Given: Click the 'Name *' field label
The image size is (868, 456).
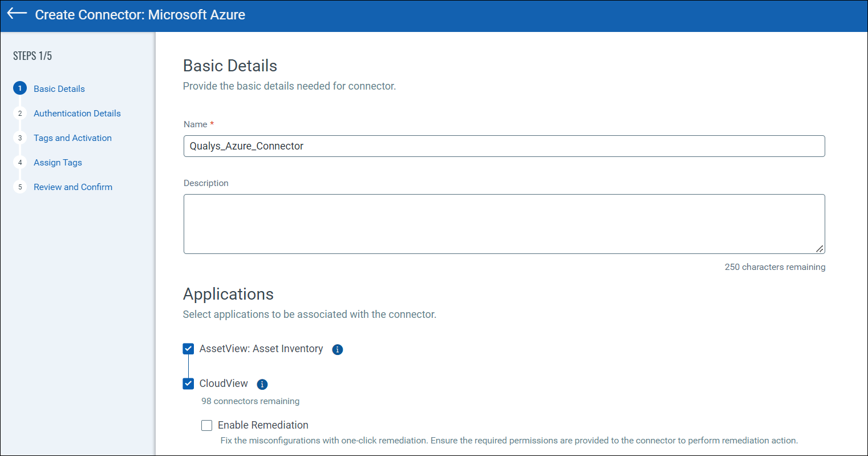Looking at the screenshot, I should pos(198,124).
